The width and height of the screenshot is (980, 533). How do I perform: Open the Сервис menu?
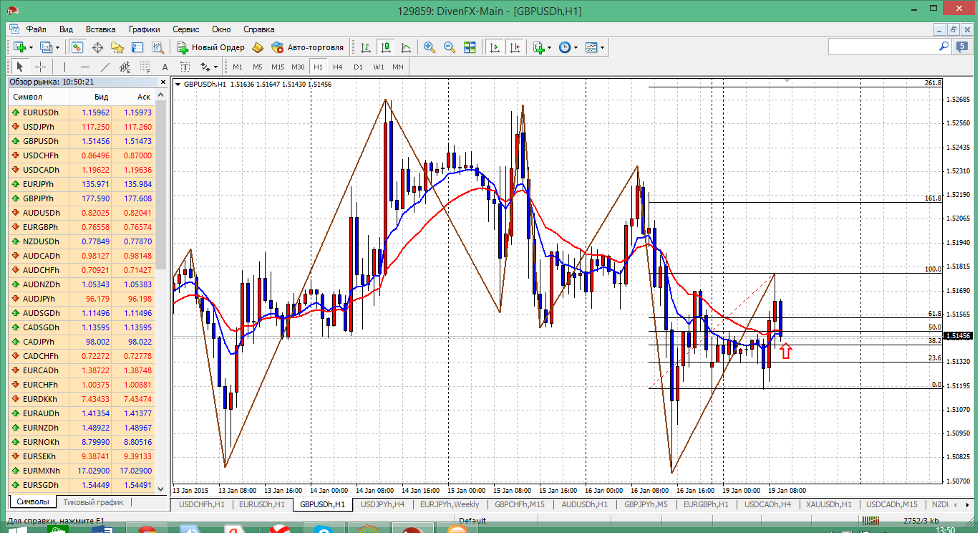coord(186,29)
